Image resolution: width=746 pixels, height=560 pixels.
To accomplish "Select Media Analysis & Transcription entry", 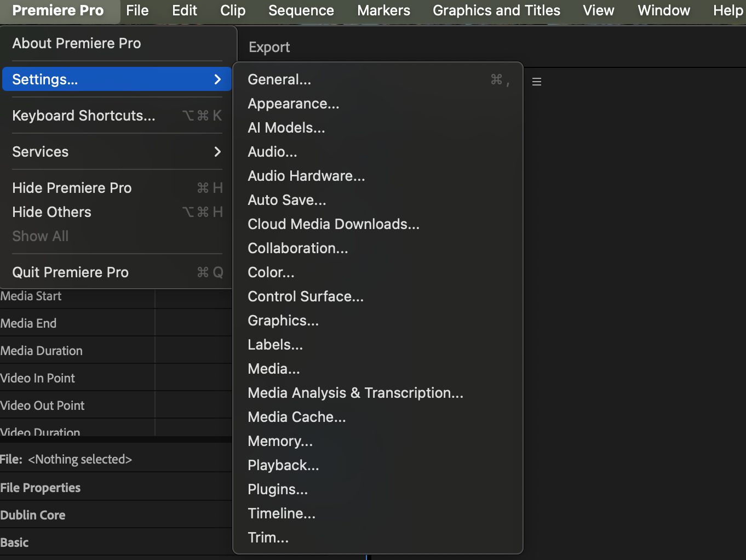I will [x=355, y=393].
